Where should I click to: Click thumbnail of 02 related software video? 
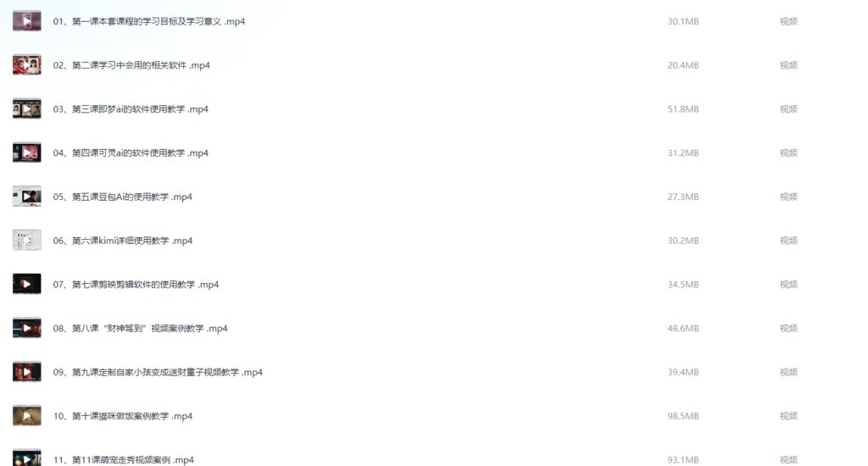(x=26, y=64)
